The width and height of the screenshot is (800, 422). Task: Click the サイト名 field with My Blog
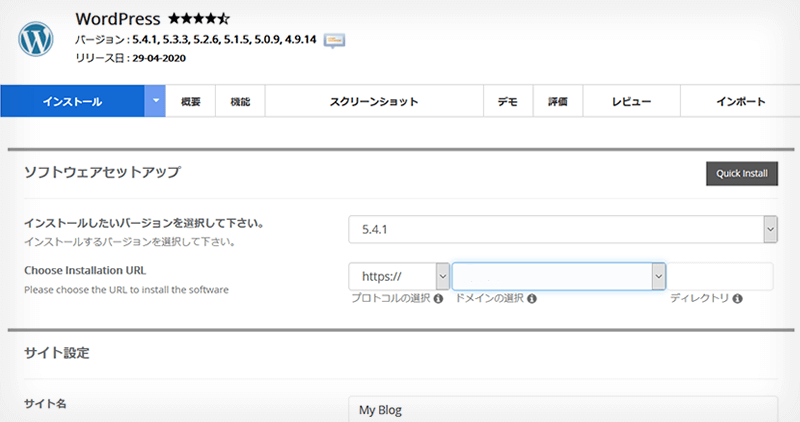click(x=563, y=409)
